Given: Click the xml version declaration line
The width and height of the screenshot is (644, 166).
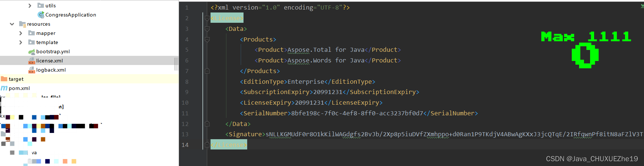Looking at the screenshot, I should tap(280, 7).
